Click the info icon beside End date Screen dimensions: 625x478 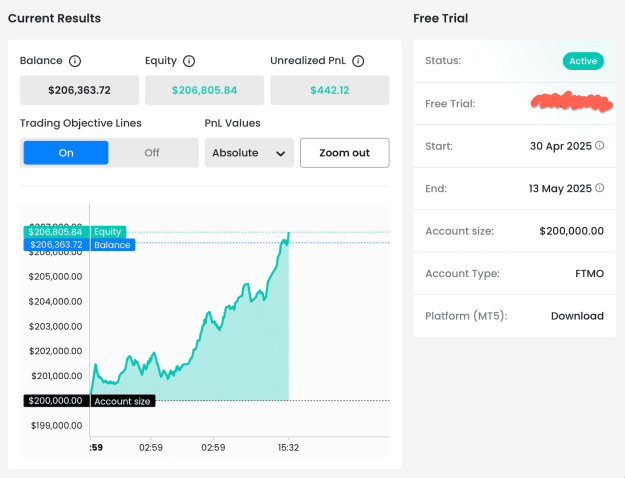click(x=599, y=188)
